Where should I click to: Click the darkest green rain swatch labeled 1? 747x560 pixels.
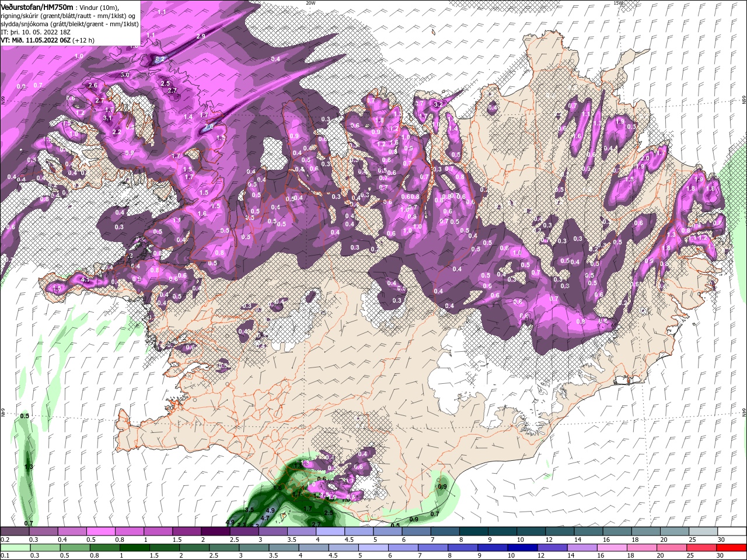pos(134,548)
